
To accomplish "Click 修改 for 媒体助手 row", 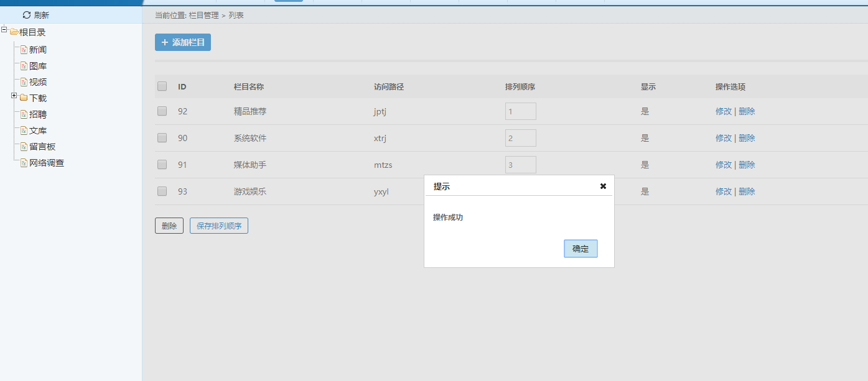I will (724, 165).
